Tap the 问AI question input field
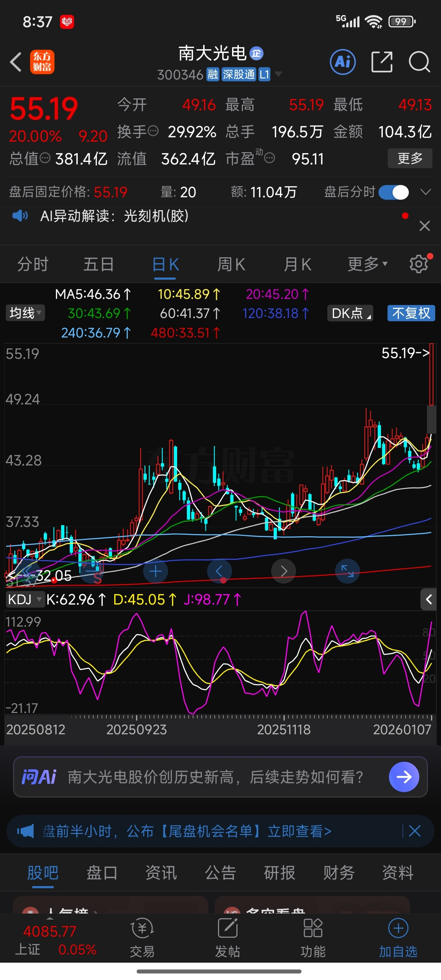441x980 pixels. [x=220, y=777]
